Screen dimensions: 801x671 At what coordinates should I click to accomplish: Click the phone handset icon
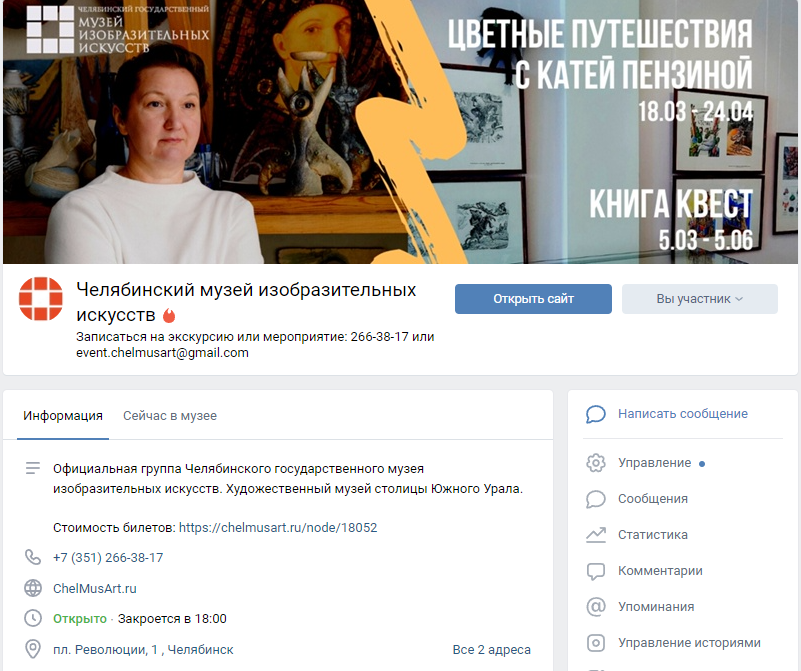point(33,557)
